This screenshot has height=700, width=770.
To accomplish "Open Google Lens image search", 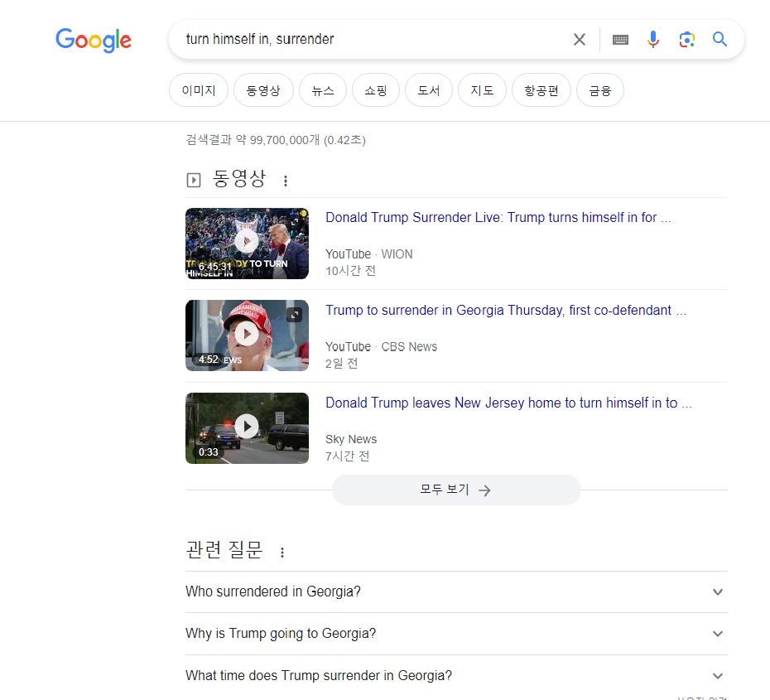I will click(x=686, y=39).
